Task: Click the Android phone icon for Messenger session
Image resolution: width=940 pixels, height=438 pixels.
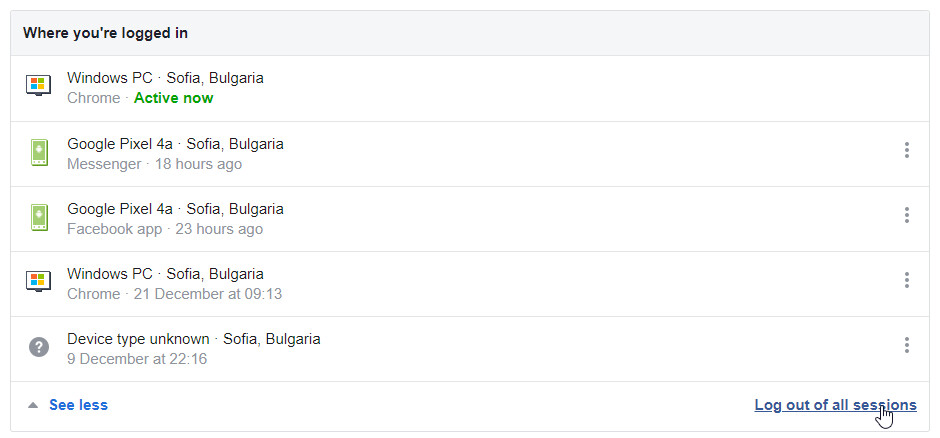Action: [x=39, y=152]
